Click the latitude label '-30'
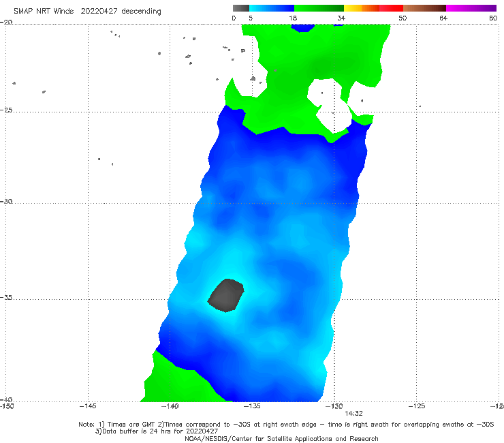Screen dimensions: 504x443 [x=6, y=201]
